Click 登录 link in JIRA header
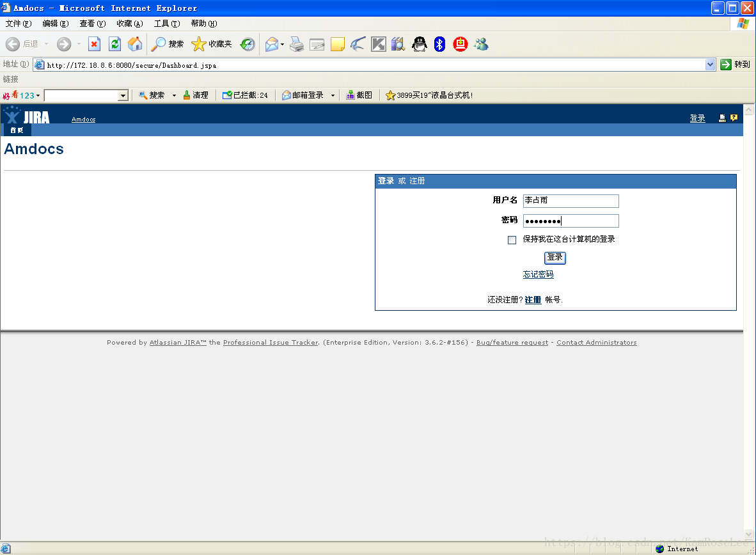756x555 pixels. click(697, 118)
